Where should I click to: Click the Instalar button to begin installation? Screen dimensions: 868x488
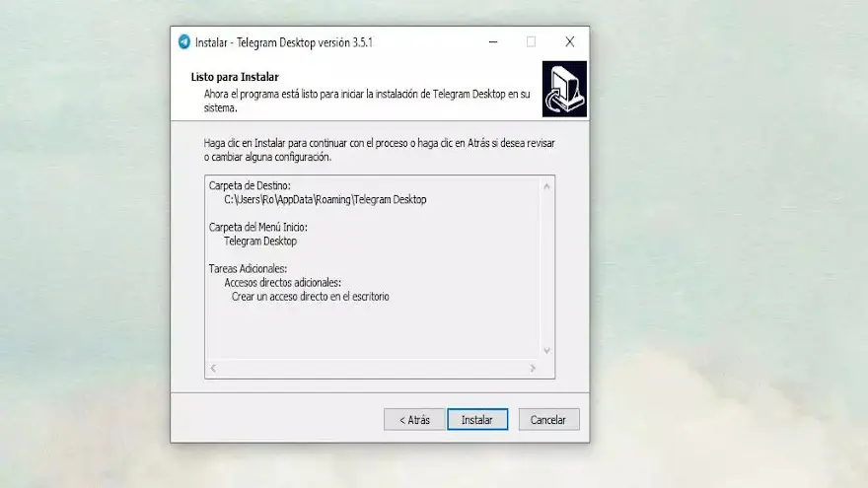pos(477,419)
